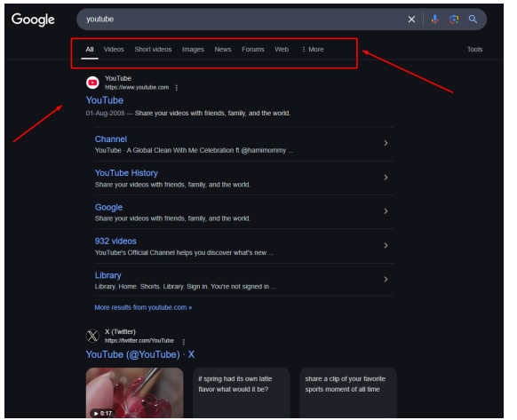The height and width of the screenshot is (420, 517).
Task: Start voice search with microphone icon
Action: coord(434,20)
